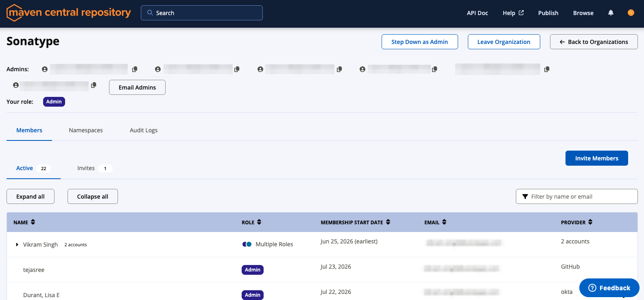Viewport: 644px width, 300px height.
Task: Click the PROVIDER column sort arrows
Action: click(590, 222)
